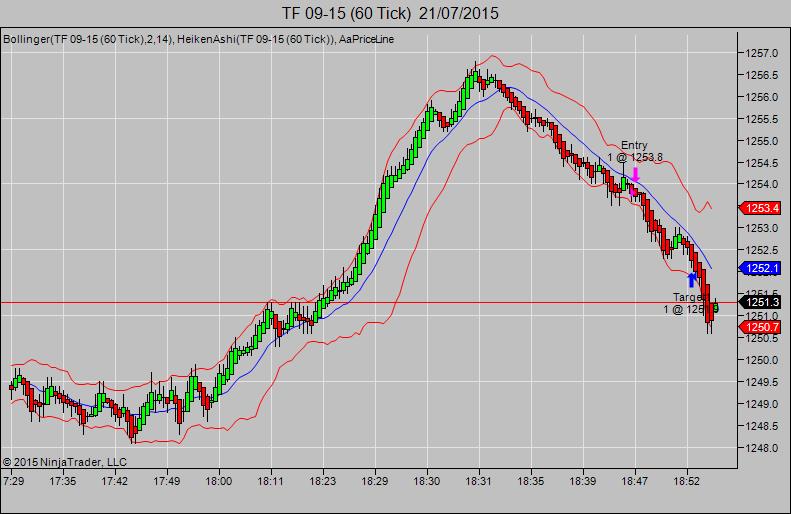Click the 18:29 time axis label
Viewport: 791px width, 514px height.
click(x=375, y=481)
